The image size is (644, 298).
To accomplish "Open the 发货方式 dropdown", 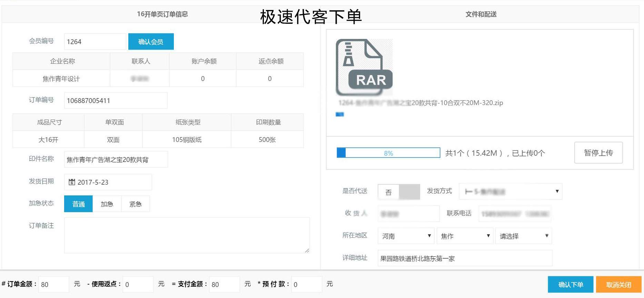I will [510, 192].
